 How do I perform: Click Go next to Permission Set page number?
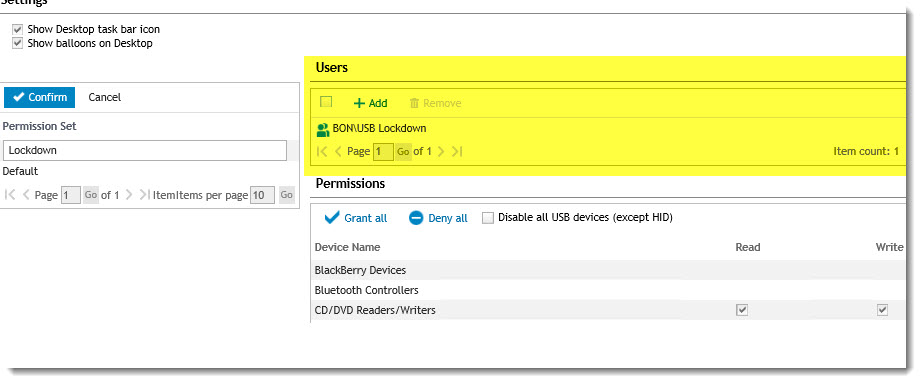click(90, 195)
